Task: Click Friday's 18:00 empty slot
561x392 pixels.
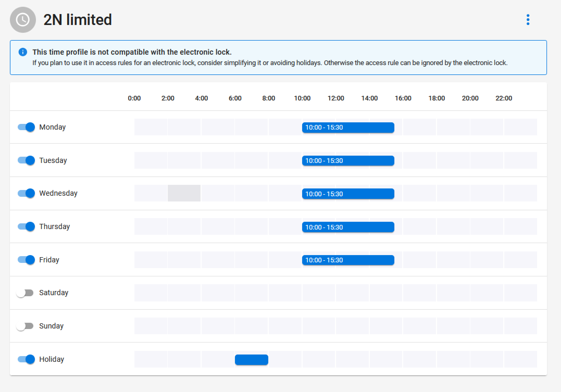Action: [453, 260]
